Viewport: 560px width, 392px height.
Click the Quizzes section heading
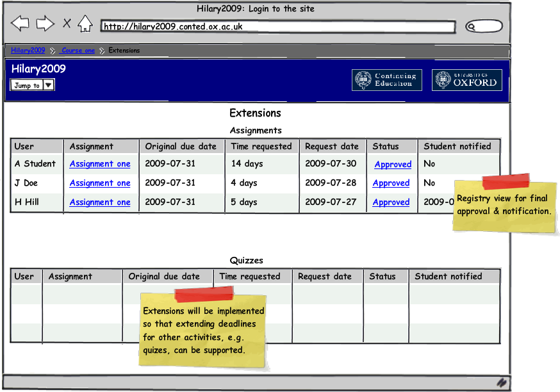point(247,260)
